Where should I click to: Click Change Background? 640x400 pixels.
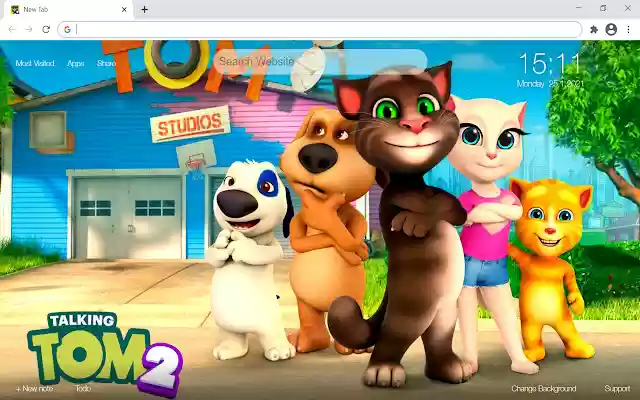tap(544, 389)
